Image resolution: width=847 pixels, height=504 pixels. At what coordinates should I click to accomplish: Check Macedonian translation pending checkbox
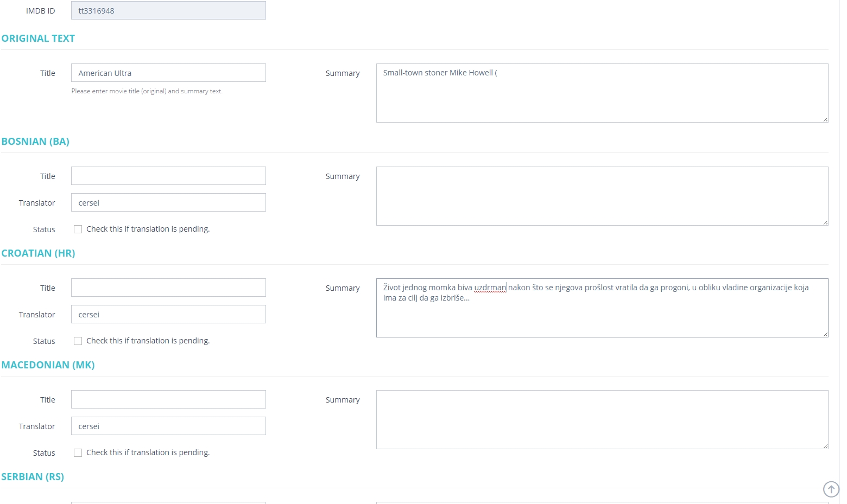(78, 453)
